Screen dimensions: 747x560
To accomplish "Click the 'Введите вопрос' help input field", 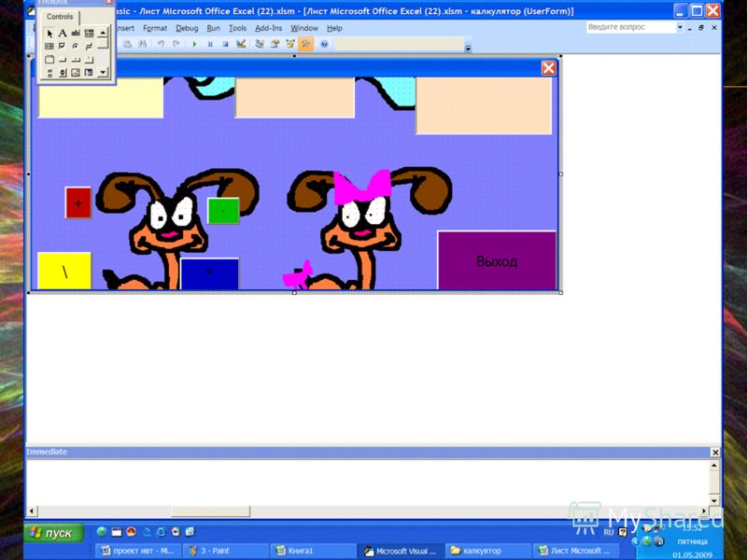I will point(631,27).
